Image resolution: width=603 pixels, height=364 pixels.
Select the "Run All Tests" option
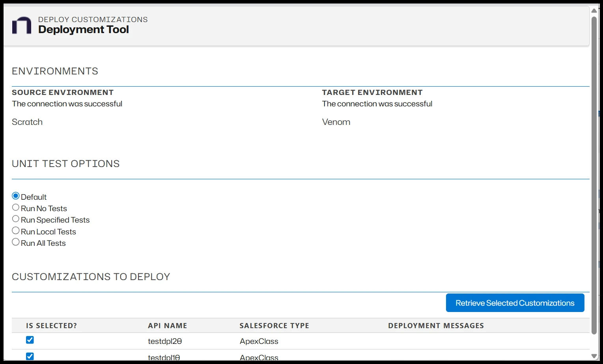pyautogui.click(x=15, y=241)
